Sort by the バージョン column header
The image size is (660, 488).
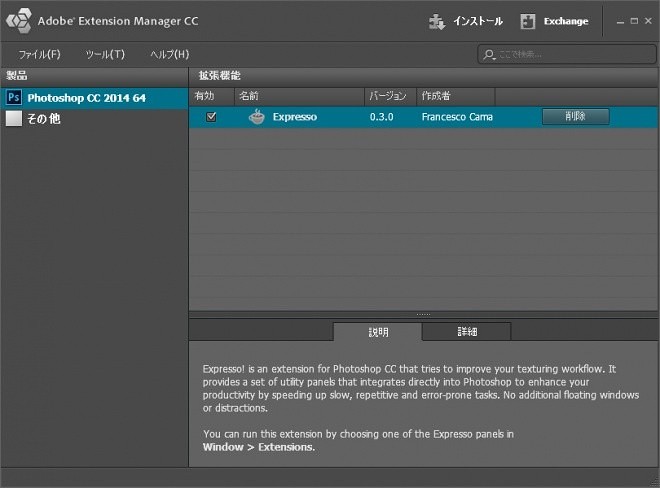tap(390, 96)
